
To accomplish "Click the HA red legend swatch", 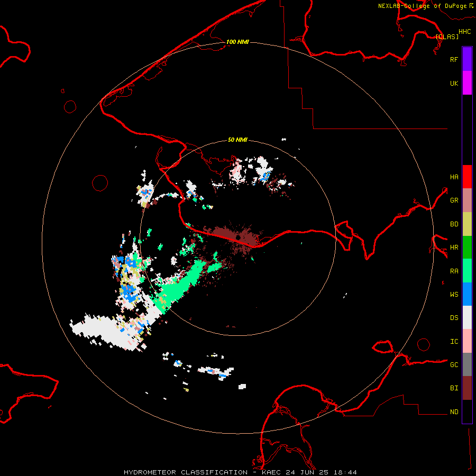I will pos(467,177).
